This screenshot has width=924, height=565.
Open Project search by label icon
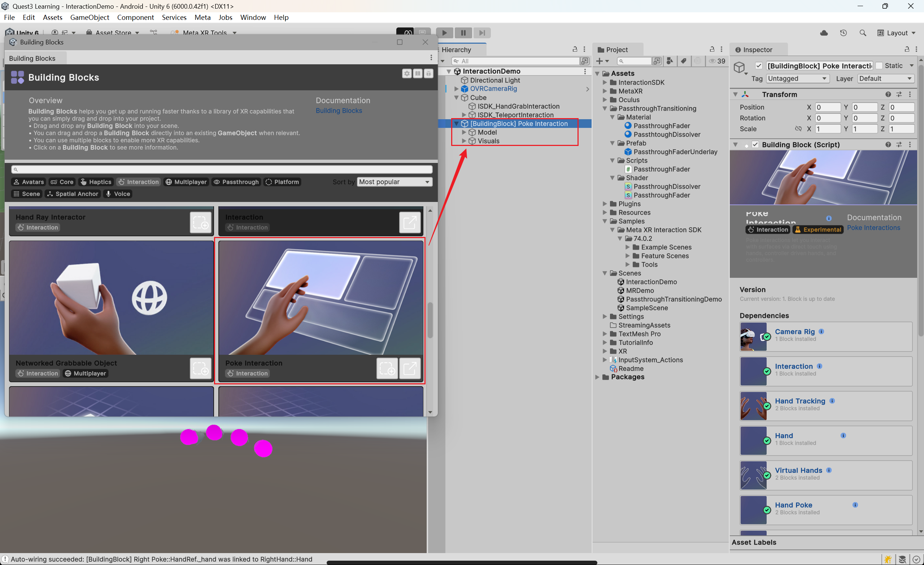coord(684,61)
